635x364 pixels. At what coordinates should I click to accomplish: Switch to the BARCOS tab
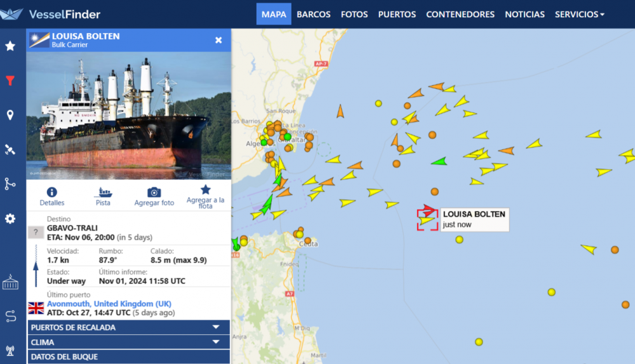(x=314, y=14)
